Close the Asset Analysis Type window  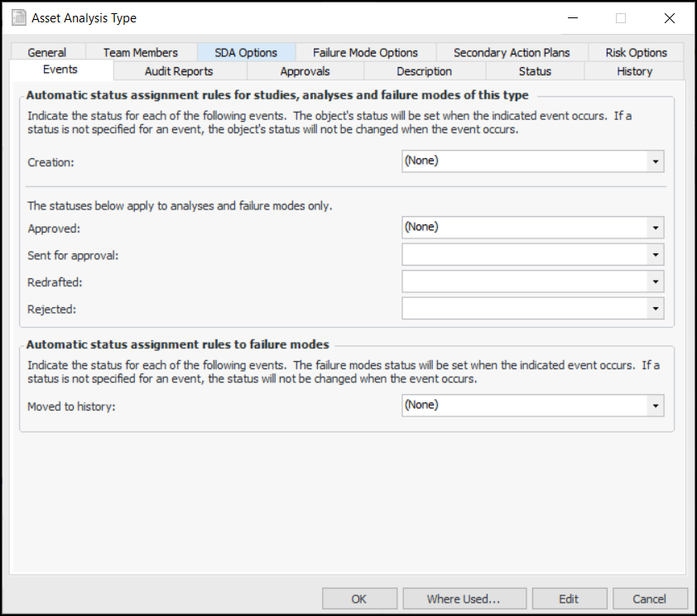669,18
